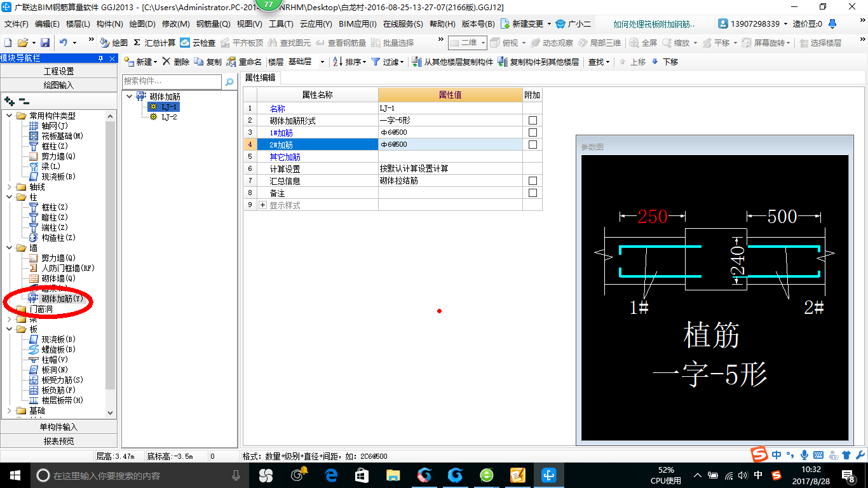
Task: Open 过滤 filter menu
Action: tap(387, 62)
